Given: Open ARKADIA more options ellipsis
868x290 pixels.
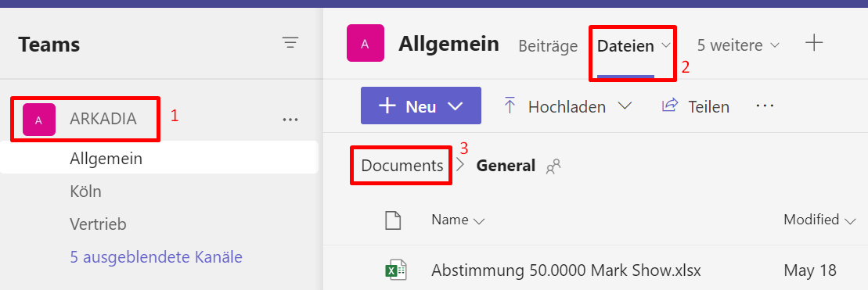Looking at the screenshot, I should [x=290, y=120].
